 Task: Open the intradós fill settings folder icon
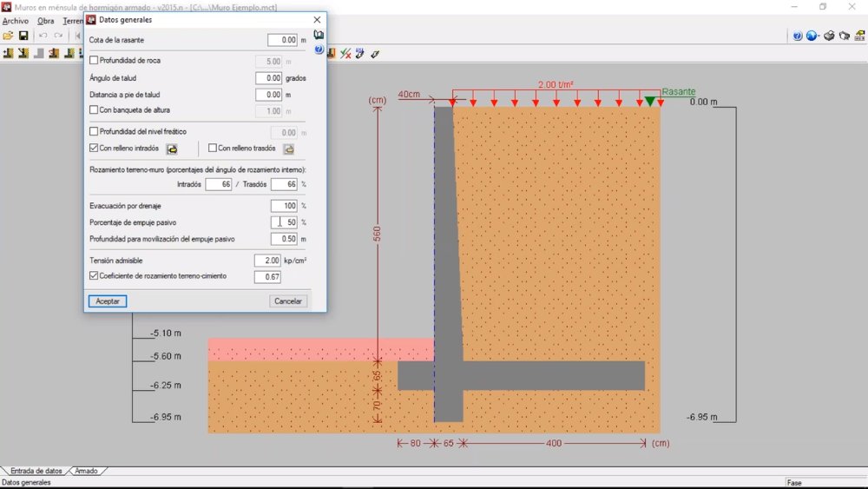(x=172, y=149)
